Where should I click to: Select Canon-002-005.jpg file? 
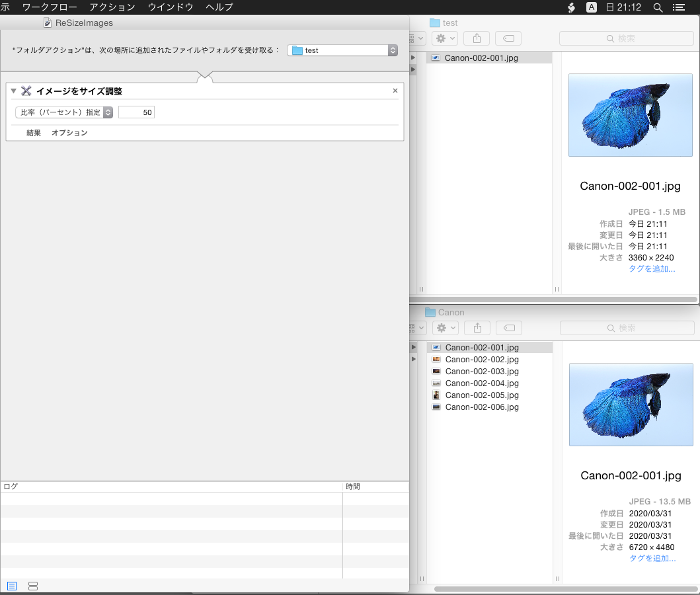click(x=490, y=395)
